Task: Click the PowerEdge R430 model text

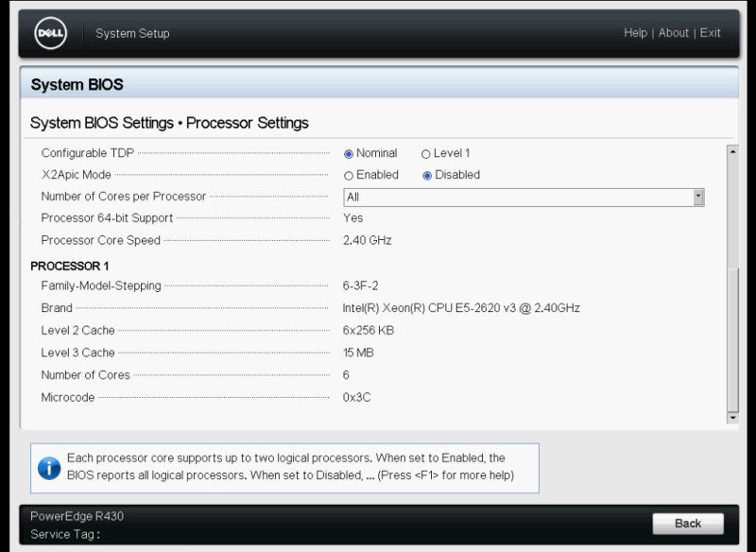Action: pos(77,516)
